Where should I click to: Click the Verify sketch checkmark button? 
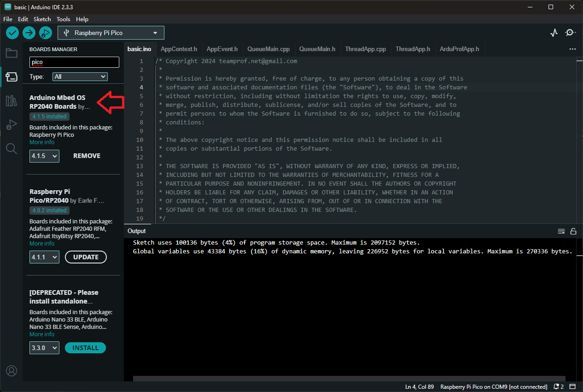click(x=12, y=33)
